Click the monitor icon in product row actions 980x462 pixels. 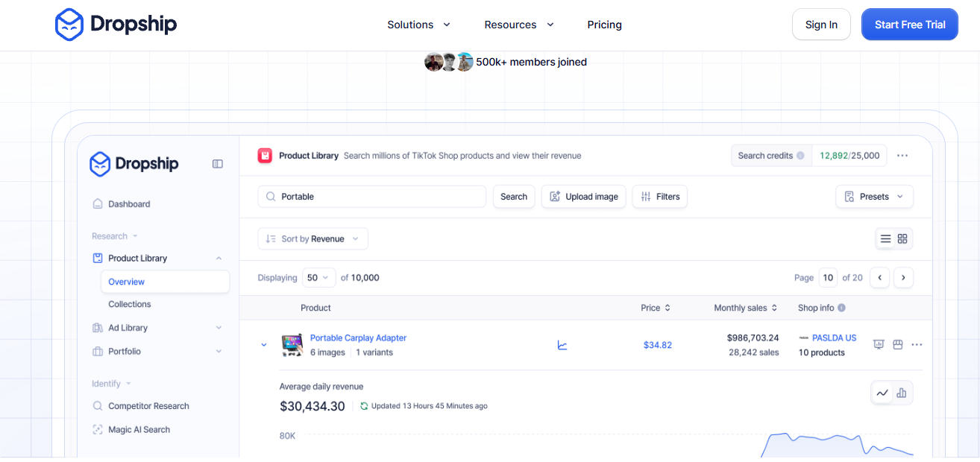879,344
